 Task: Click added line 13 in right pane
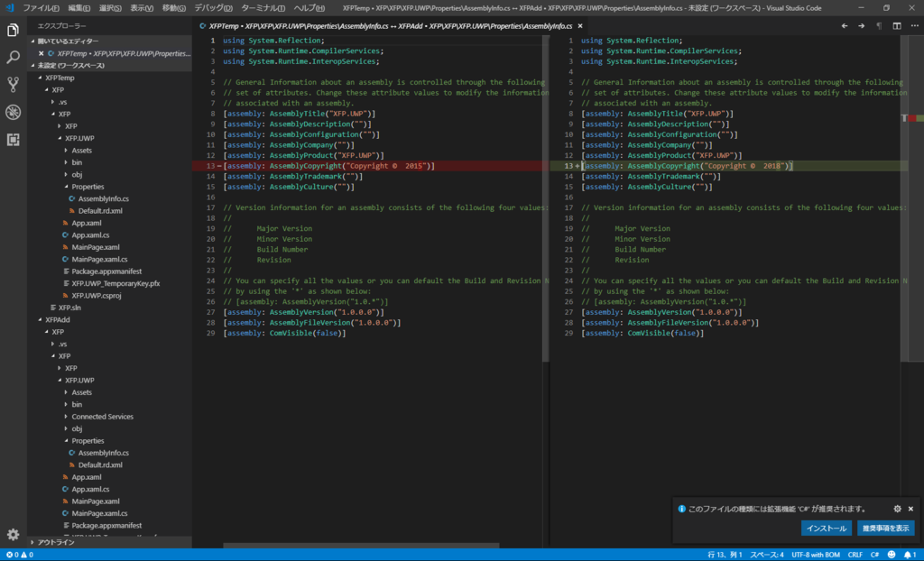[x=728, y=166]
